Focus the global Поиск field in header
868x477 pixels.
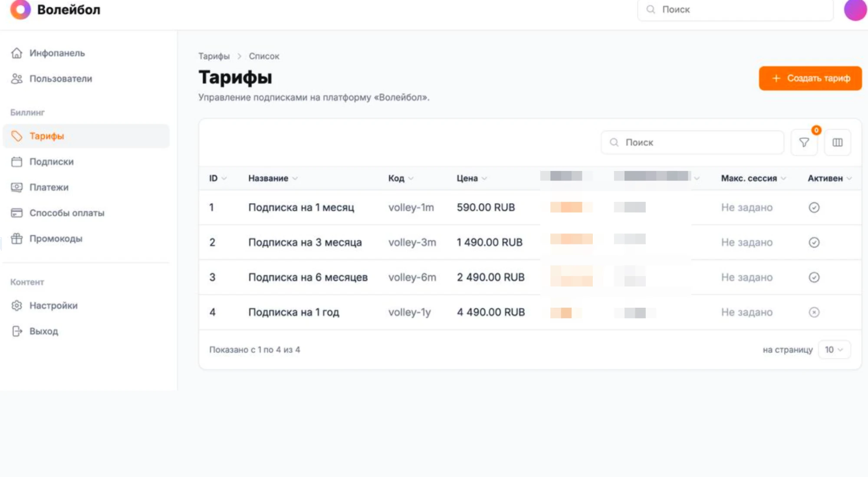(x=735, y=10)
